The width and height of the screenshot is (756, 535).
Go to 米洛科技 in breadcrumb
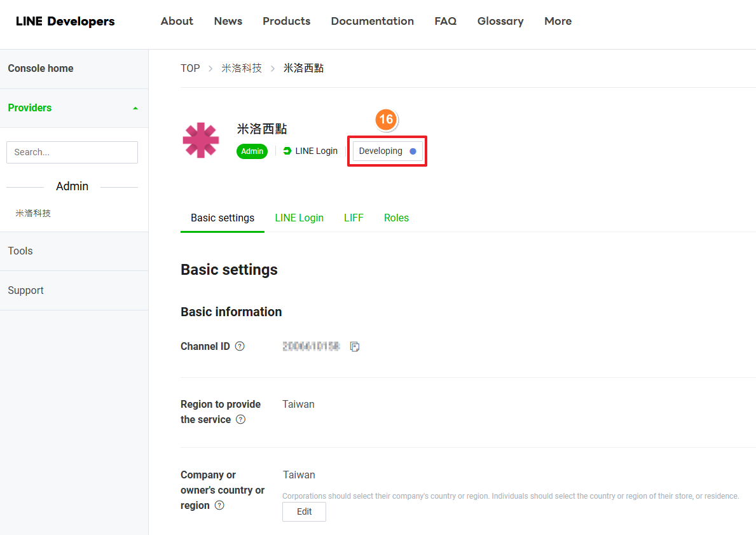[x=242, y=68]
